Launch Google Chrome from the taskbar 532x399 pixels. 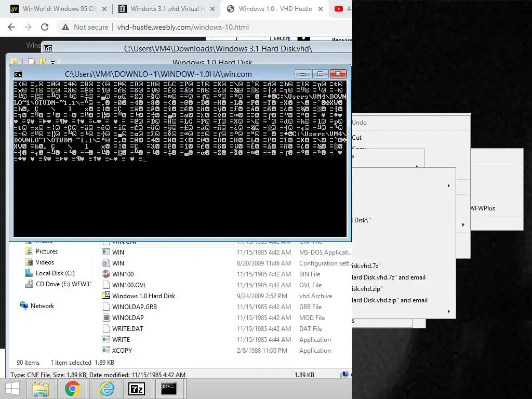pos(72,389)
